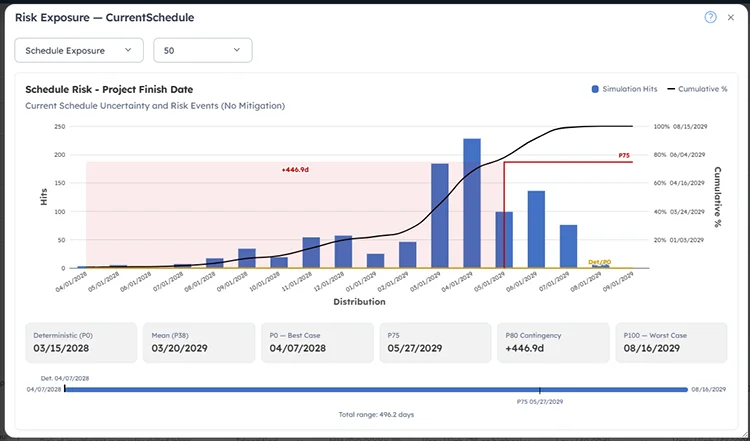Click the Deterministic (P0) 03/15/2028 card
The height and width of the screenshot is (441, 750).
coord(81,342)
